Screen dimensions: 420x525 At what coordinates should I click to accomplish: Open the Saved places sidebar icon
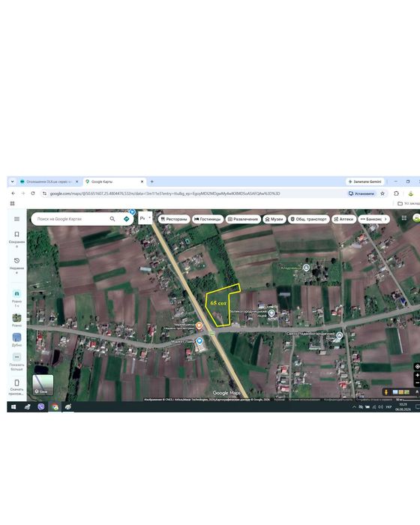tap(16, 234)
